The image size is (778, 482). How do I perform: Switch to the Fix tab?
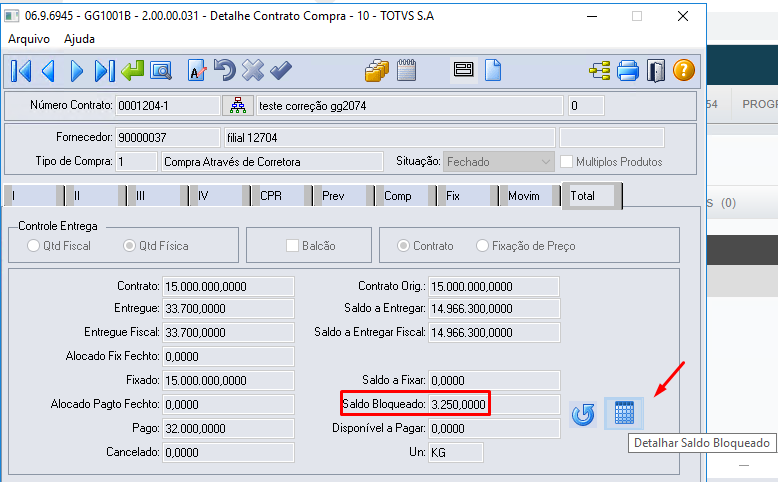click(467, 196)
